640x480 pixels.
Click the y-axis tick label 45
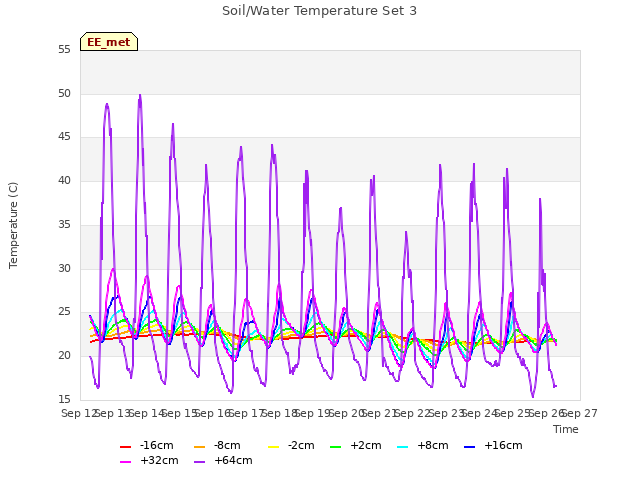64,137
